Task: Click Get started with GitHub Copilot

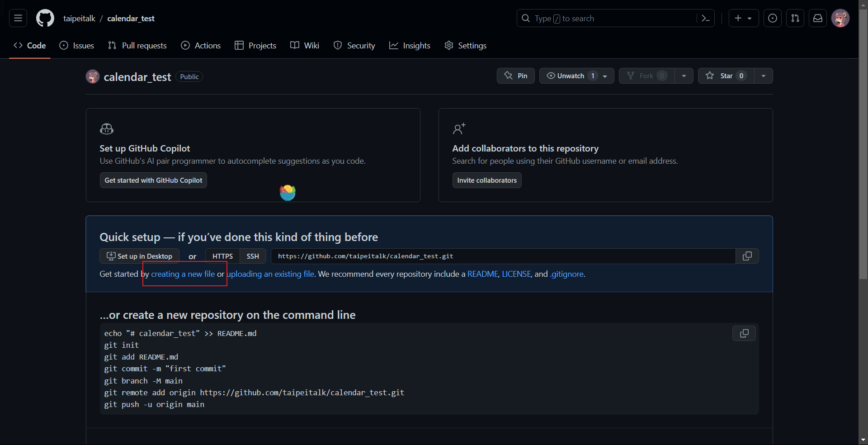Action: pos(153,180)
